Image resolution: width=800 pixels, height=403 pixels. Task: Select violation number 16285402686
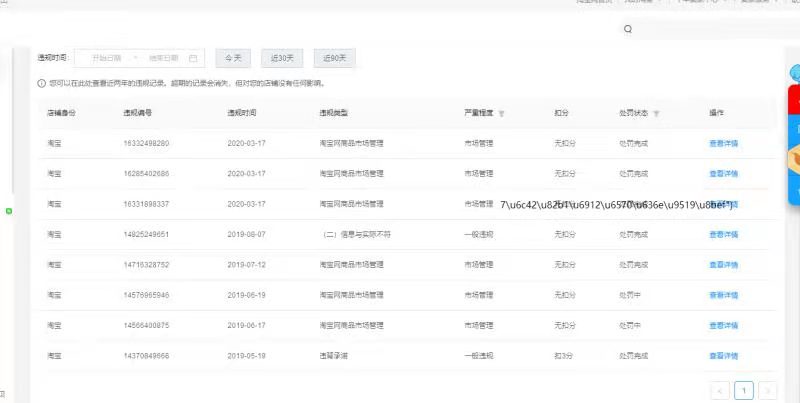point(146,173)
